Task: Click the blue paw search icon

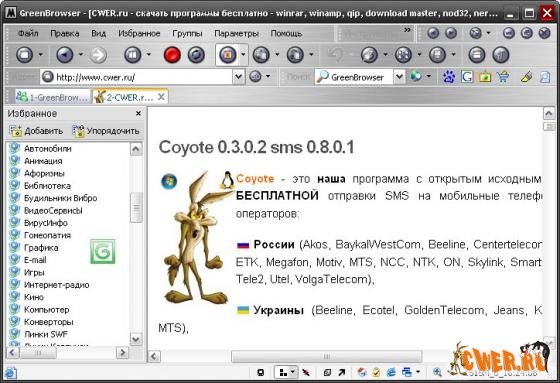Action: point(449,77)
